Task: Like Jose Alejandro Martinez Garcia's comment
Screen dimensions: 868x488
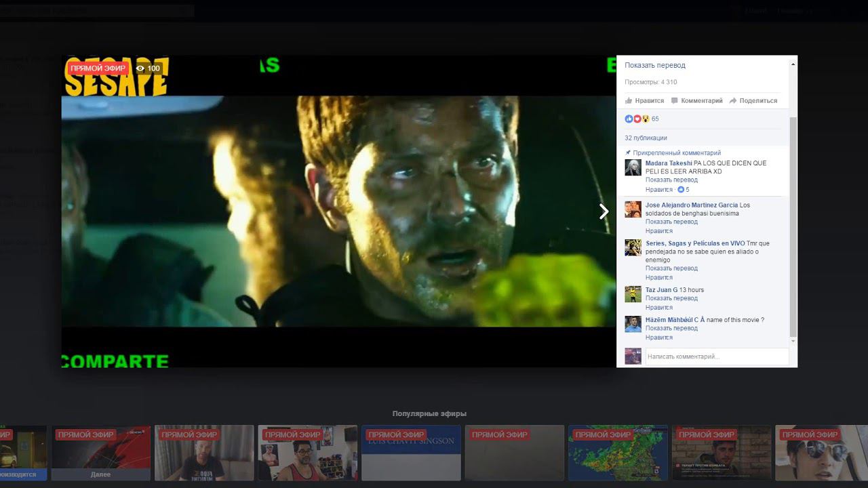Action: tap(659, 231)
